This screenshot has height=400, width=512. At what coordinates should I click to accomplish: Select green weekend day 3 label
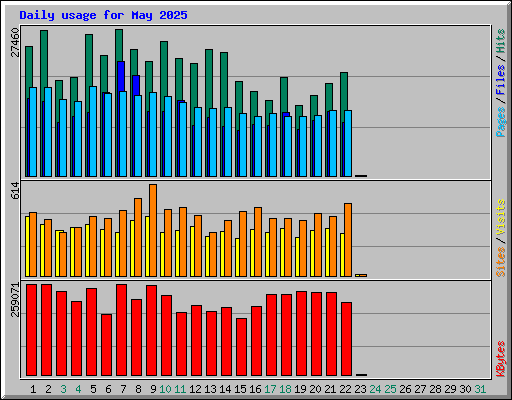63,389
